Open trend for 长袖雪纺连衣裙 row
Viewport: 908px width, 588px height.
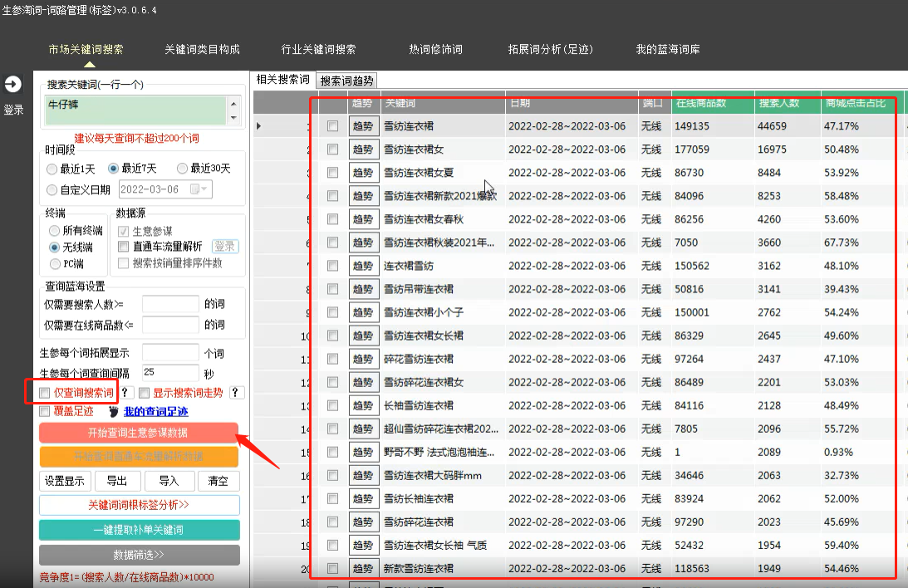pos(364,405)
